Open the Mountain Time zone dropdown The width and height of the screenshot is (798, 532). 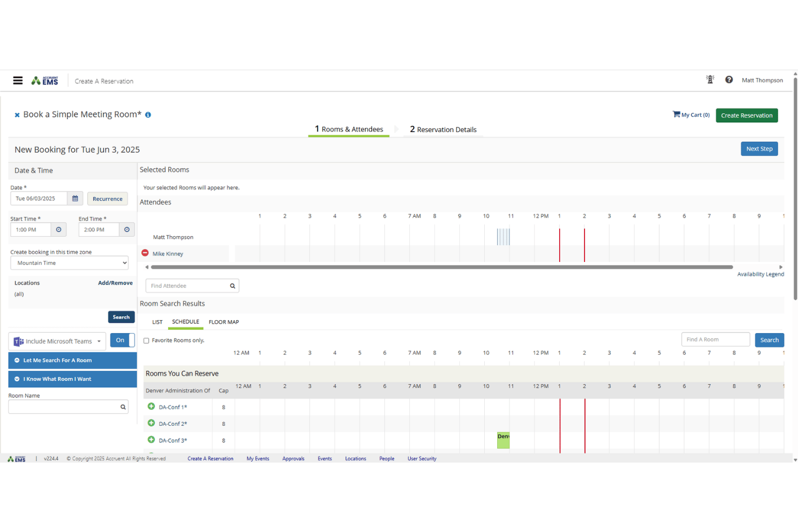pos(70,263)
